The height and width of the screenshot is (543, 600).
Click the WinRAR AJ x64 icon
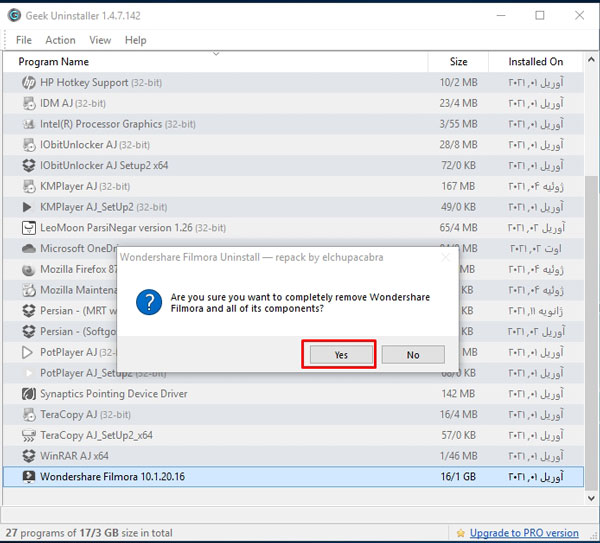click(x=29, y=456)
